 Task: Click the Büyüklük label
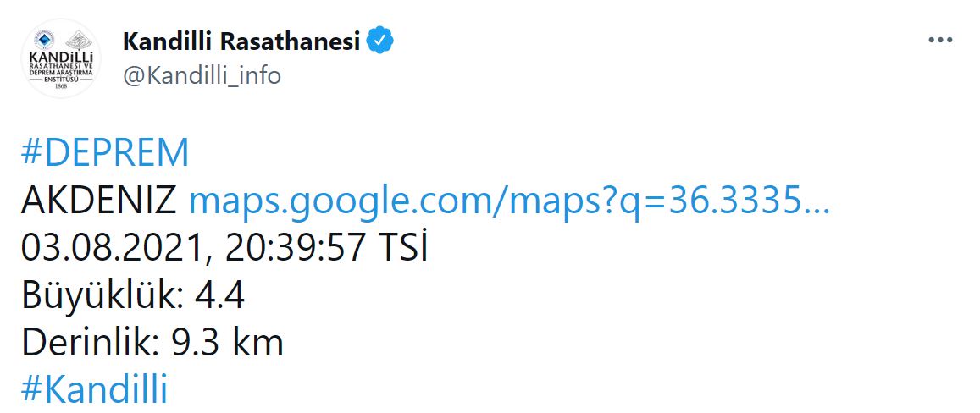98,296
